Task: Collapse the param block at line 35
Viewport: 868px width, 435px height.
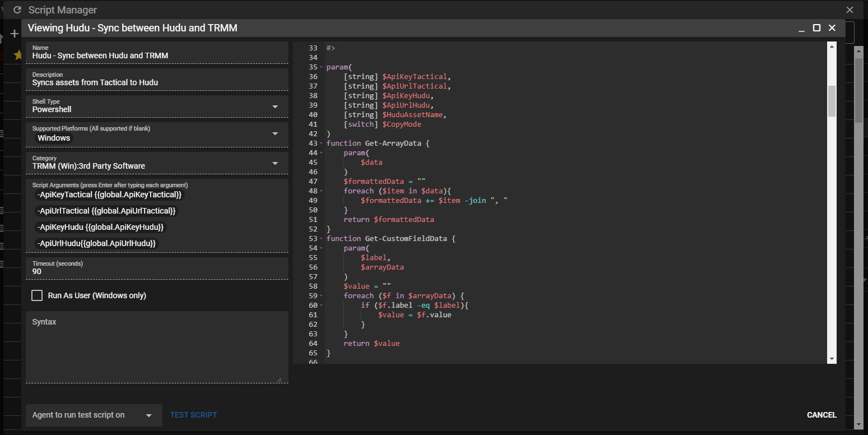Action: pyautogui.click(x=321, y=67)
